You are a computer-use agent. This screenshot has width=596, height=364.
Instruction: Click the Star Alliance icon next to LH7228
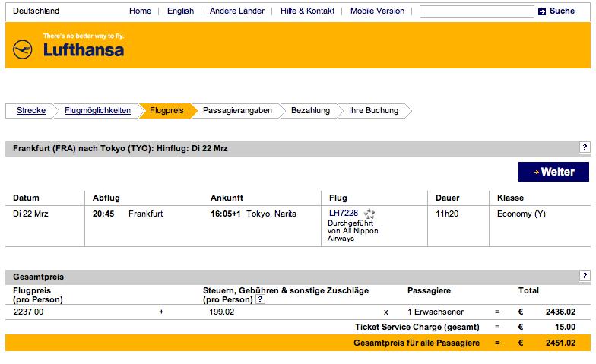coord(369,214)
